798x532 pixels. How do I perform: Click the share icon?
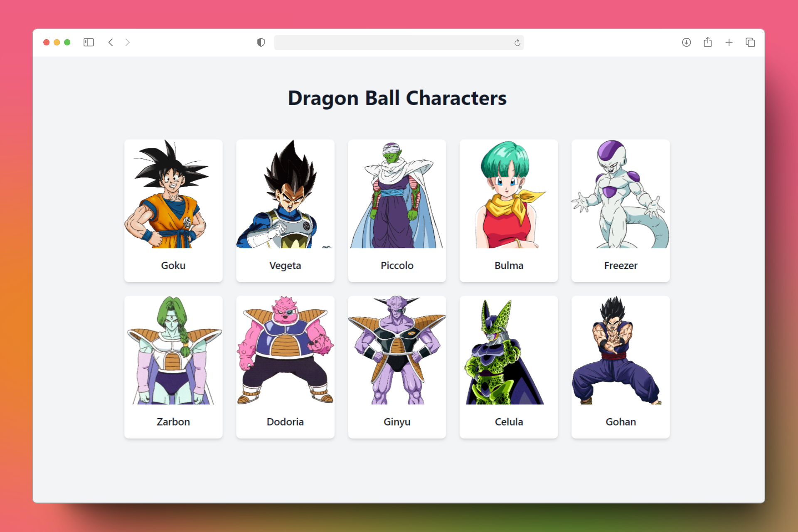point(708,42)
